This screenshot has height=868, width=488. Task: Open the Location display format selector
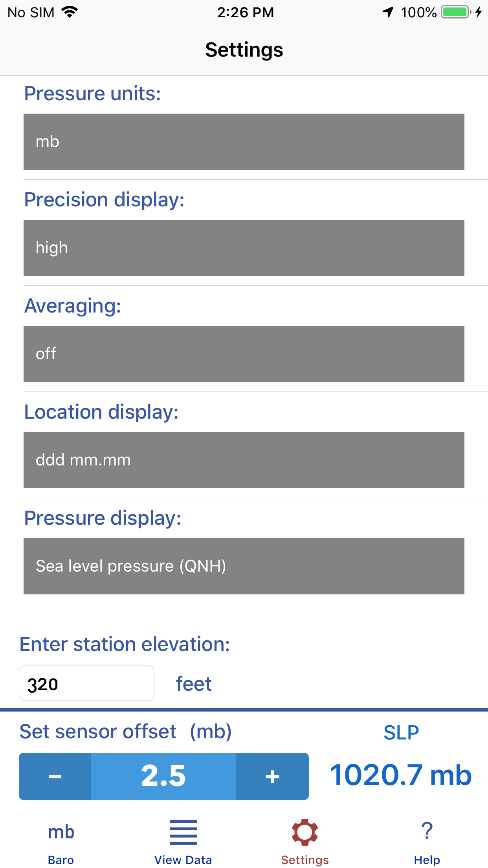[x=244, y=460]
